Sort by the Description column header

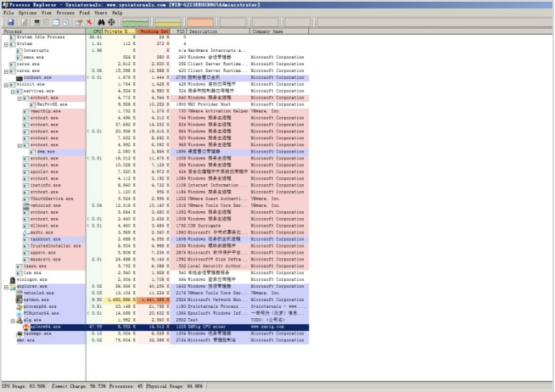coord(218,31)
